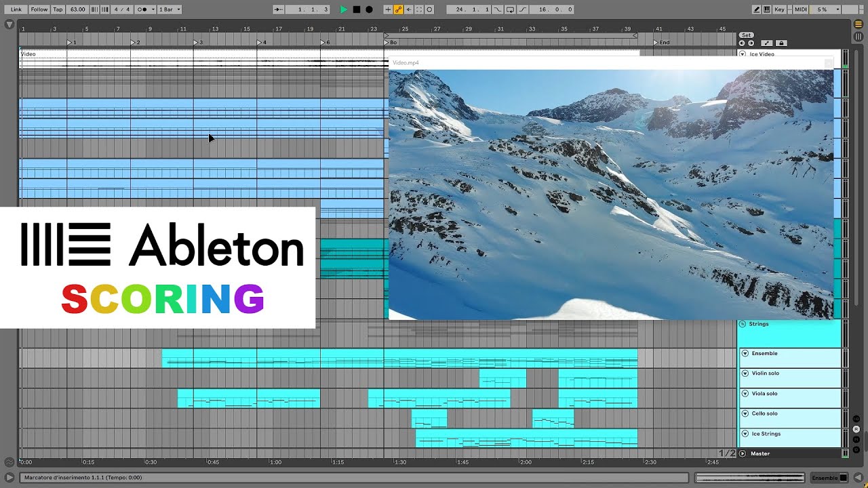Toggle the browser show/hide triangle icon
This screenshot has width=868, height=488.
click(9, 24)
